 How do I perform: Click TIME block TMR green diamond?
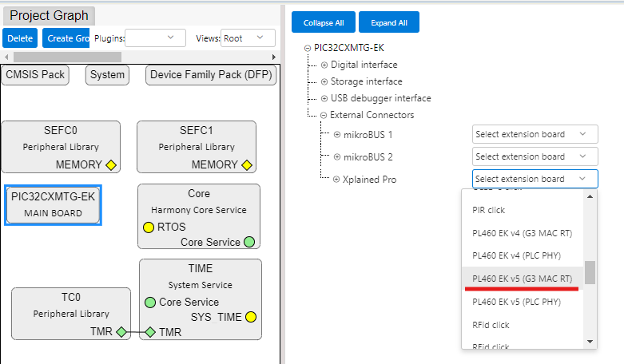pos(150,332)
